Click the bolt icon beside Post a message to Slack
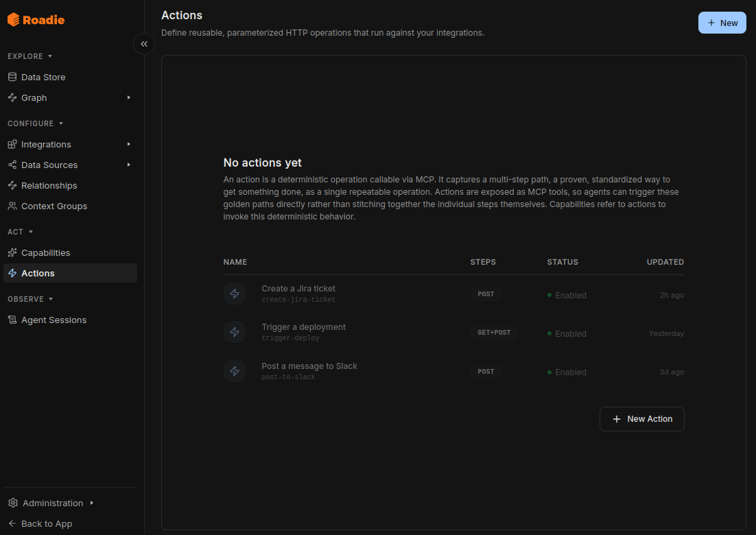 pyautogui.click(x=235, y=371)
